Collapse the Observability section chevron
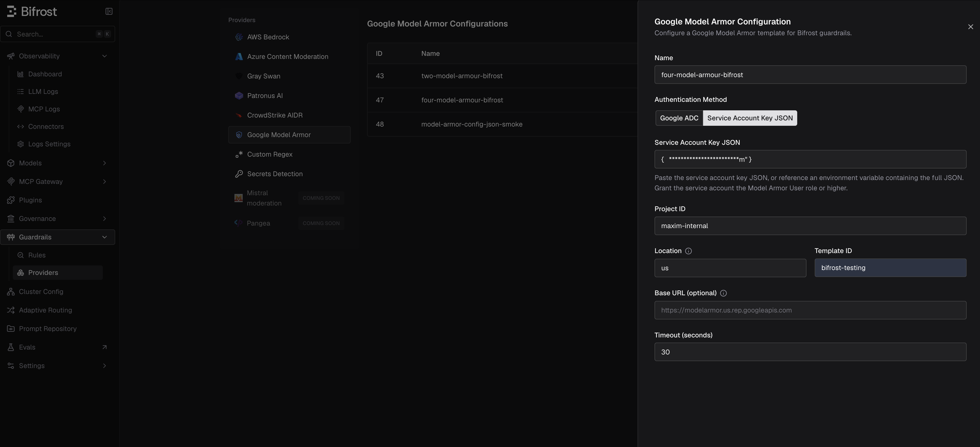 [105, 56]
